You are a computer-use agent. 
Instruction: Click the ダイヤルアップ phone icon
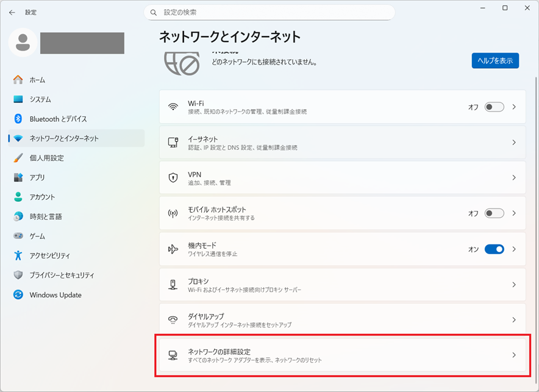[x=173, y=320]
